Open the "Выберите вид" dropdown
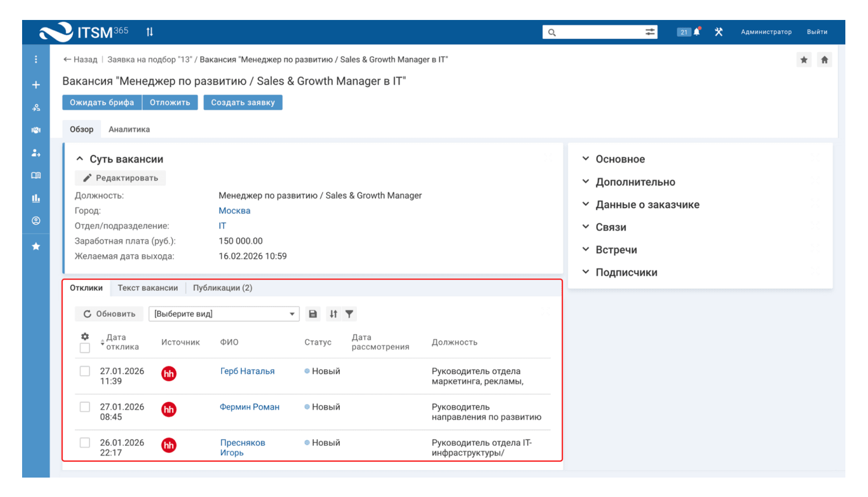This screenshot has height=497, width=868. [x=224, y=314]
